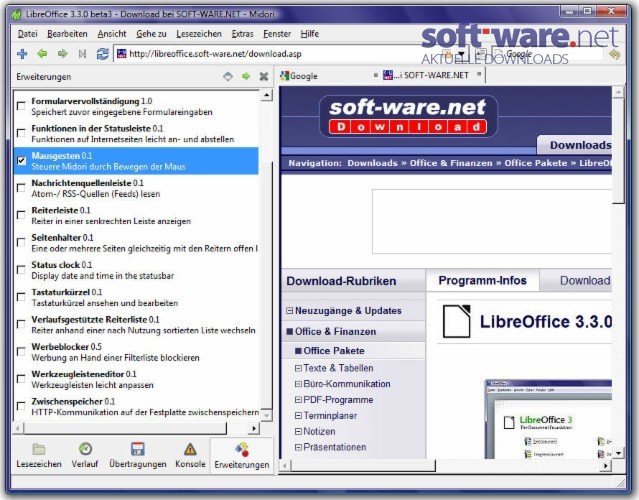Click the LibreOffice document logo icon
The height and width of the screenshot is (500, 639).
(456, 321)
